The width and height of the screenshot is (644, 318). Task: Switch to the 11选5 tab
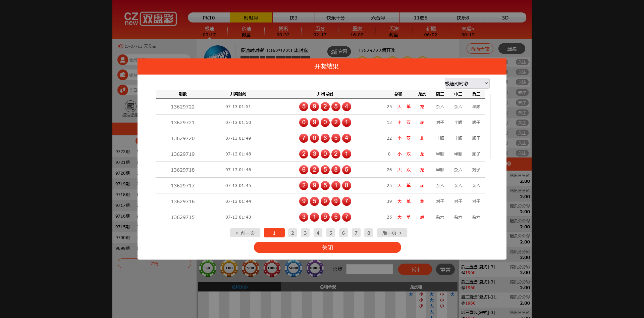point(421,17)
